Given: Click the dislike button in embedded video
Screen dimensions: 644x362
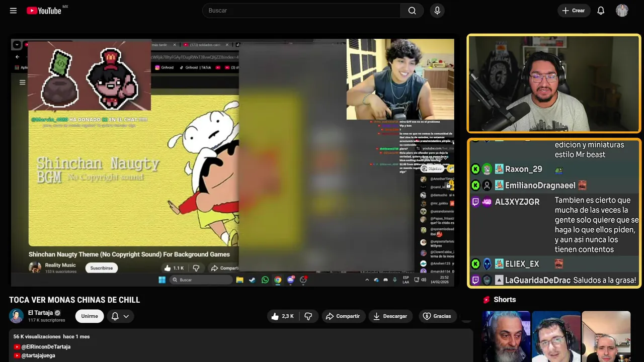Looking at the screenshot, I should coord(196,268).
